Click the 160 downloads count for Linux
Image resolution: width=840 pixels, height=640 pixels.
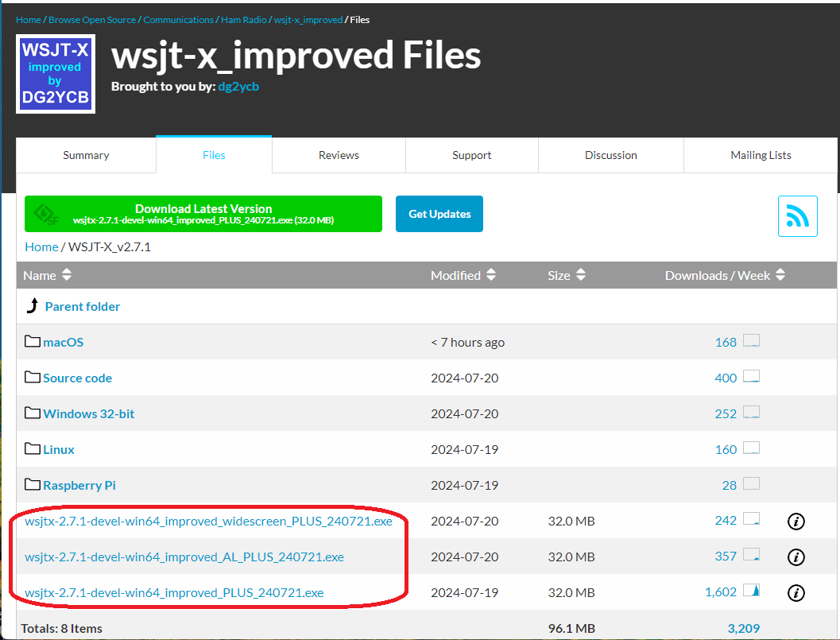(726, 449)
